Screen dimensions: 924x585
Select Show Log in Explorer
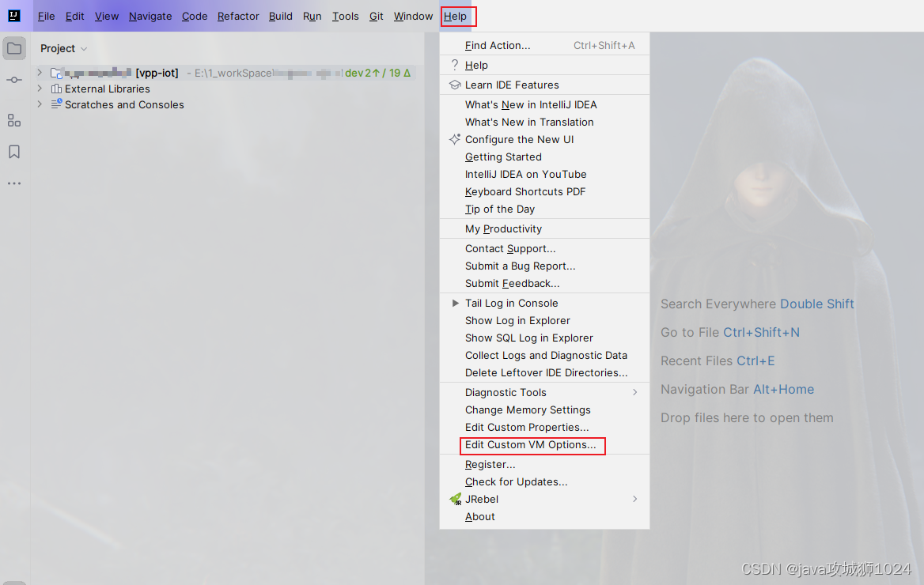tap(544, 320)
